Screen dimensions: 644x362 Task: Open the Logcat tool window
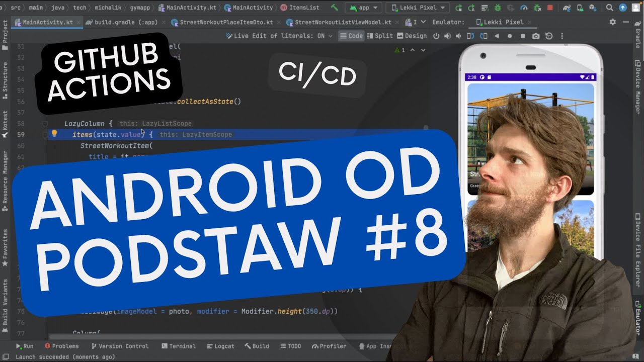point(221,346)
